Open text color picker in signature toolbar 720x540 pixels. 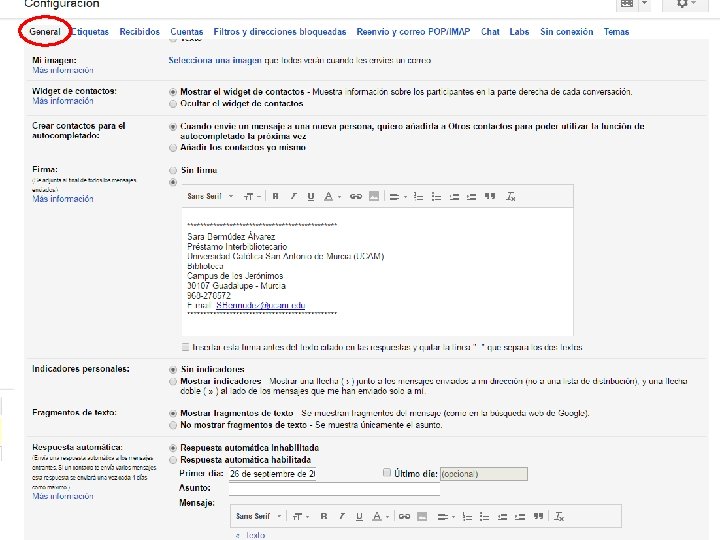coord(332,197)
